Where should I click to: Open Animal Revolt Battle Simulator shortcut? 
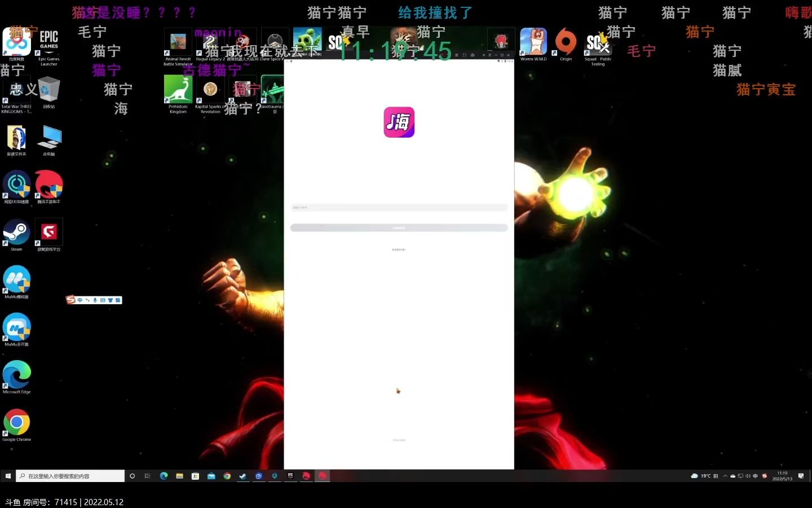(178, 47)
